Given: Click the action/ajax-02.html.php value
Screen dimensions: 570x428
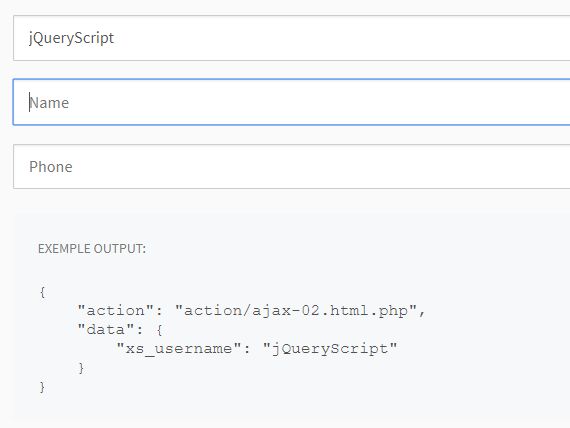Looking at the screenshot, I should (x=296, y=311).
